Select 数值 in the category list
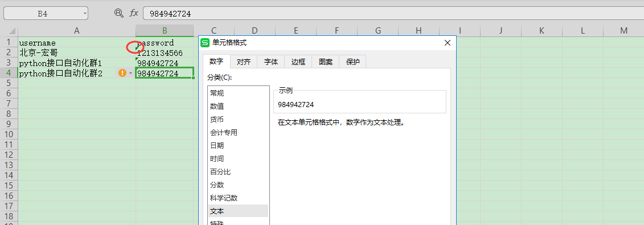The image size is (644, 225). coord(238,107)
